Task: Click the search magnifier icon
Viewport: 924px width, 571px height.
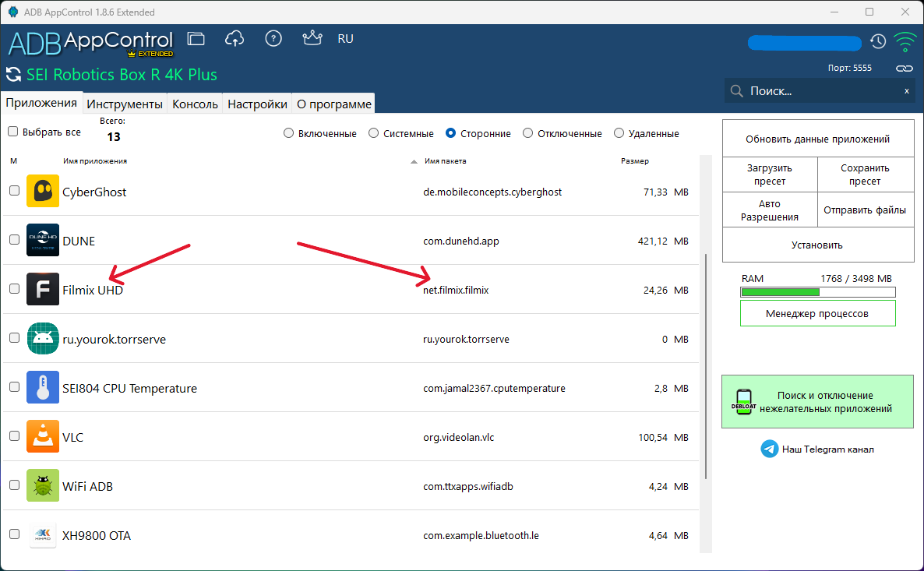Action: tap(736, 90)
